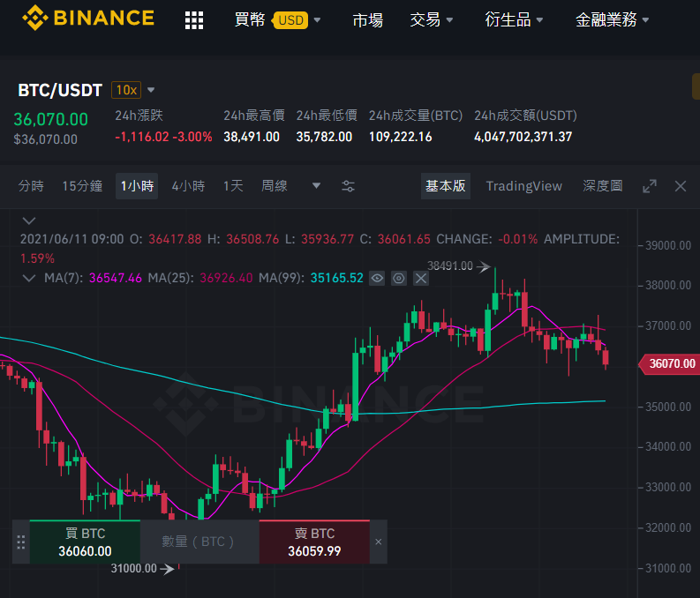Open the apps grid menu icon
Viewport: 700px width, 598px height.
194,20
